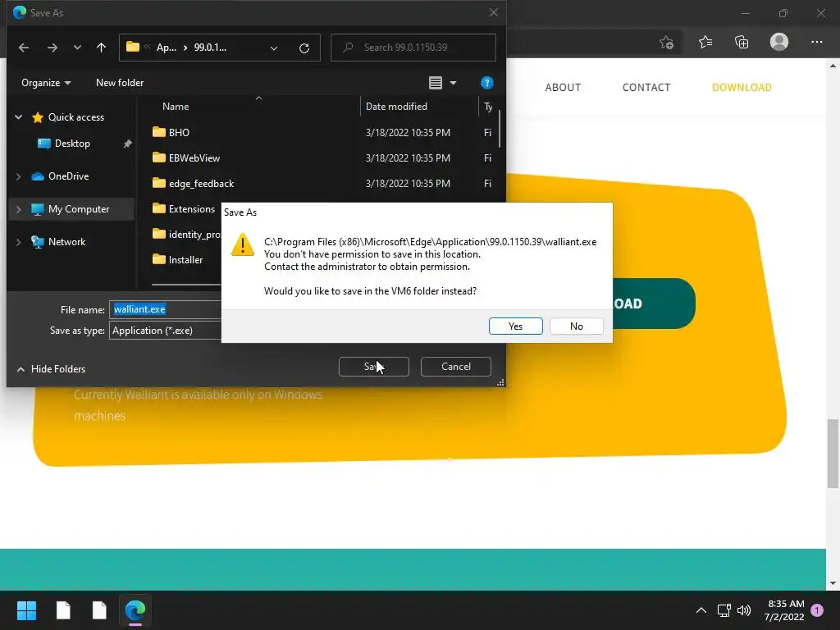Click the BHO folder icon

[158, 132]
